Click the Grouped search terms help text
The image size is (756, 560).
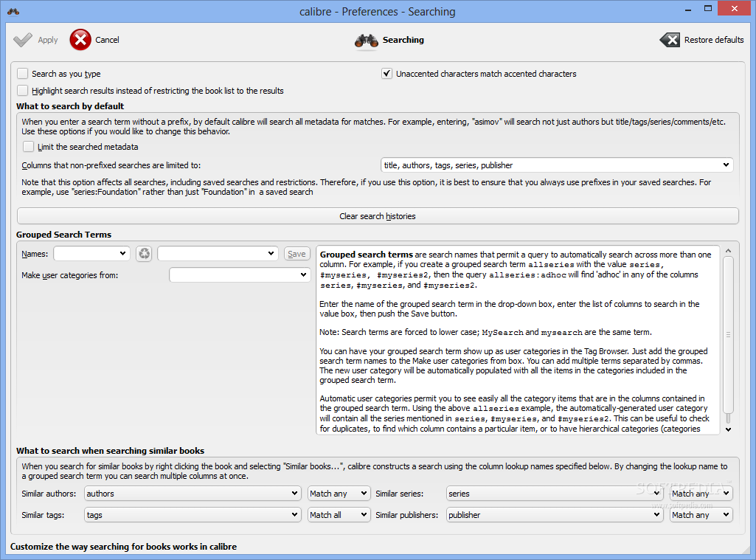point(518,340)
